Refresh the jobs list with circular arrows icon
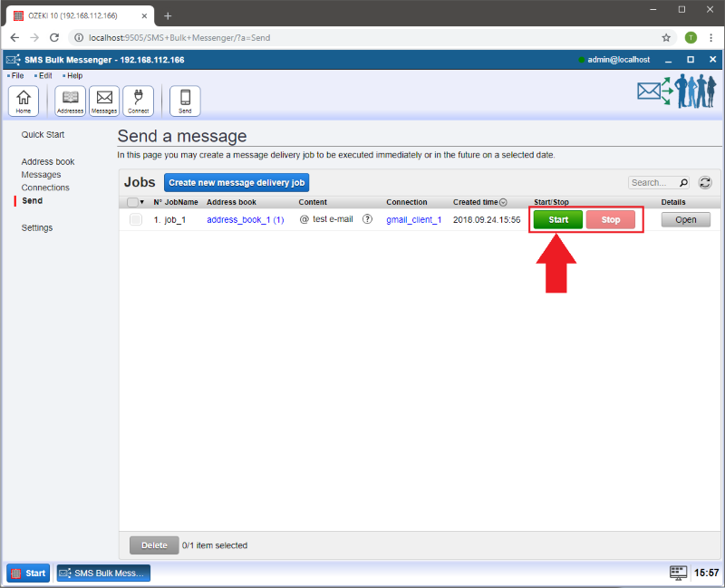725x588 pixels. (704, 182)
